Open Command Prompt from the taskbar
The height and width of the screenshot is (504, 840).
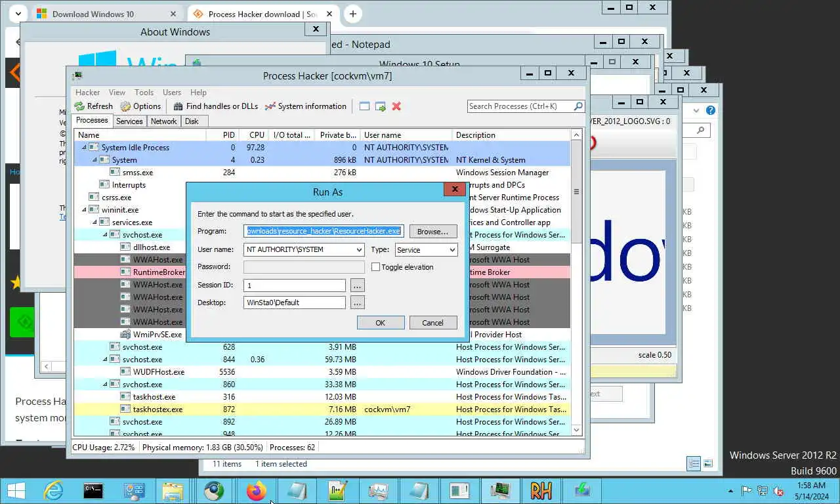point(93,491)
